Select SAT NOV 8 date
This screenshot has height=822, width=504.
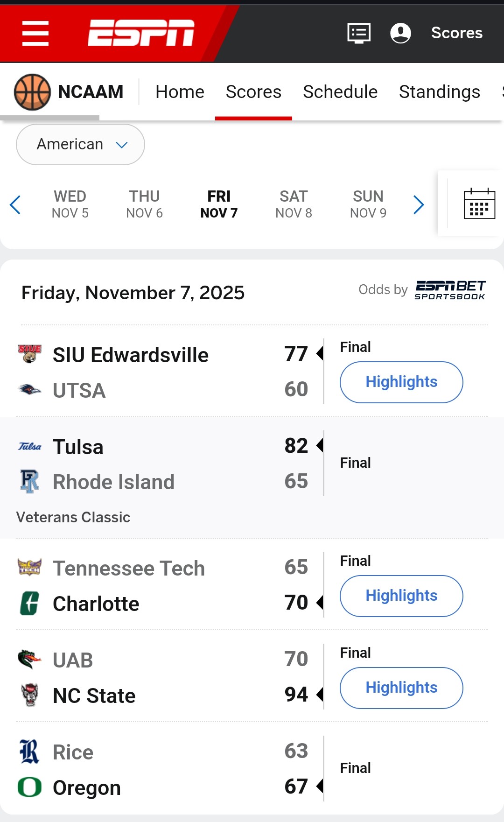(294, 204)
